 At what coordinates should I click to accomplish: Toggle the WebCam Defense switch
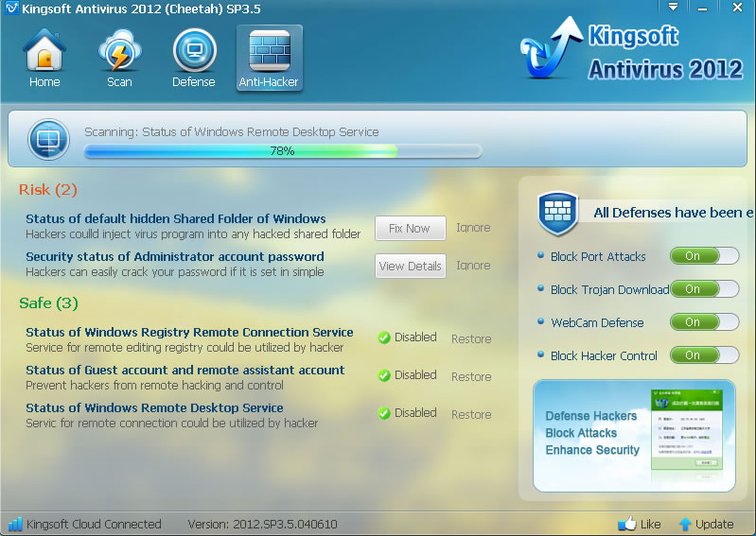pyautogui.click(x=704, y=322)
